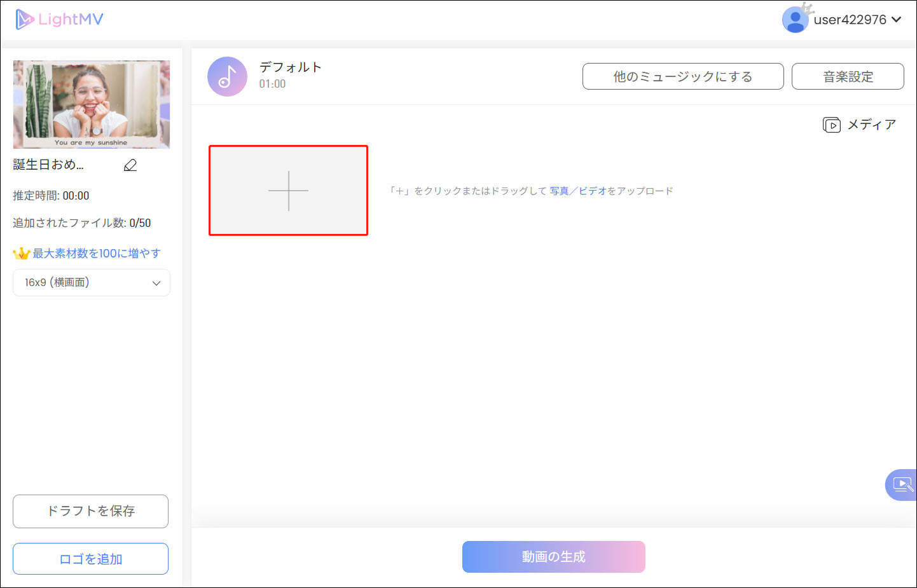
Task: Click the crown icon next to the upgrade link
Action: [22, 252]
